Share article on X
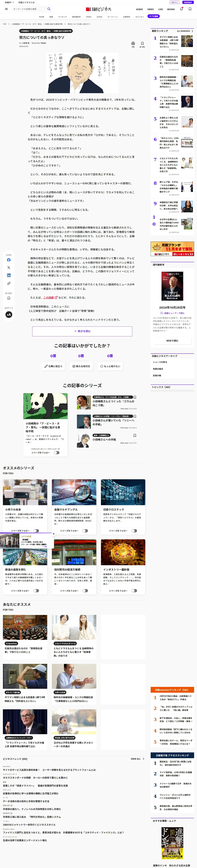The image size is (197, 868). (9, 267)
